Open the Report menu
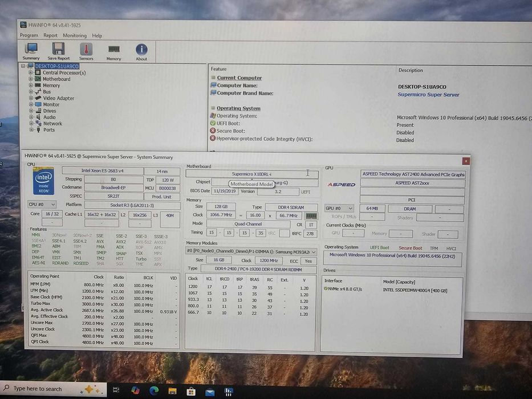Image resolution: width=532 pixels, height=399 pixels. [50, 35]
